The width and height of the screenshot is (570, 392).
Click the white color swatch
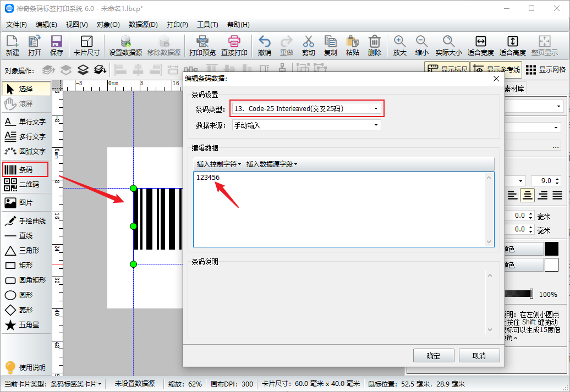click(x=551, y=265)
